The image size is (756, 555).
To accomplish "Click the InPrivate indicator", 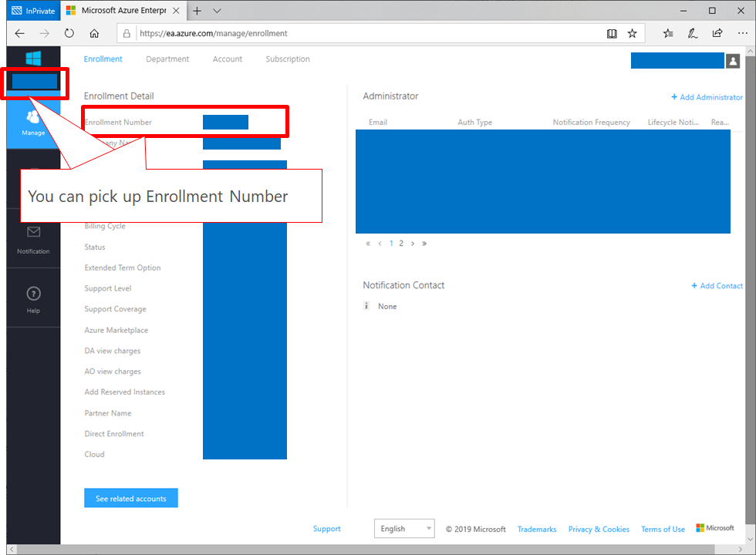I will [x=33, y=11].
